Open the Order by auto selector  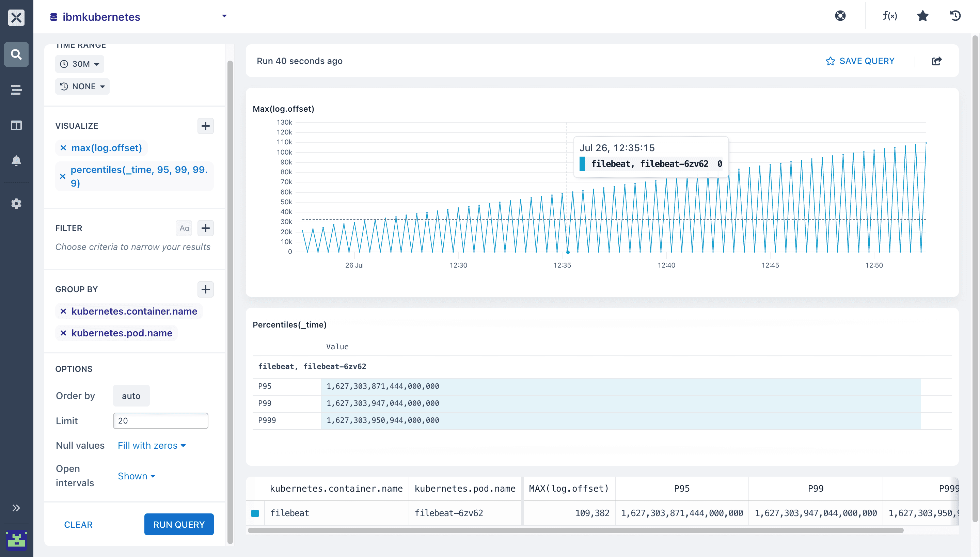[x=131, y=396]
